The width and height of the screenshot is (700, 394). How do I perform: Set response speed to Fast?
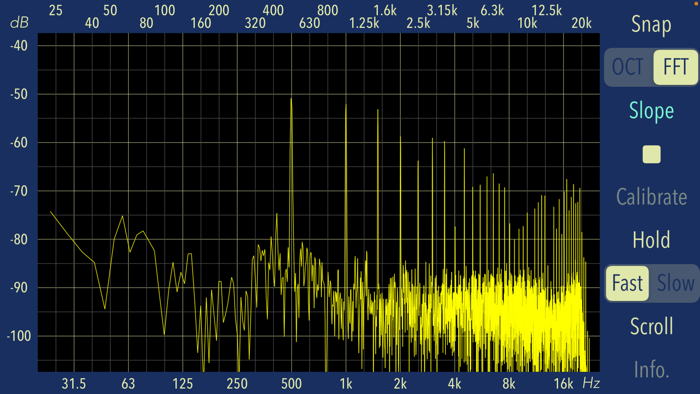[x=627, y=283]
